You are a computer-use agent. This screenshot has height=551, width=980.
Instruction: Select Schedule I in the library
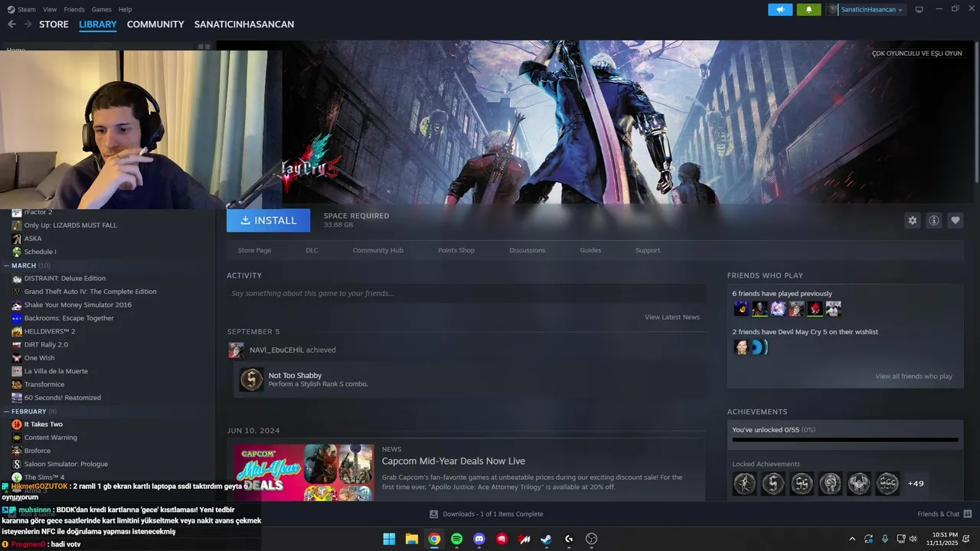pos(40,252)
